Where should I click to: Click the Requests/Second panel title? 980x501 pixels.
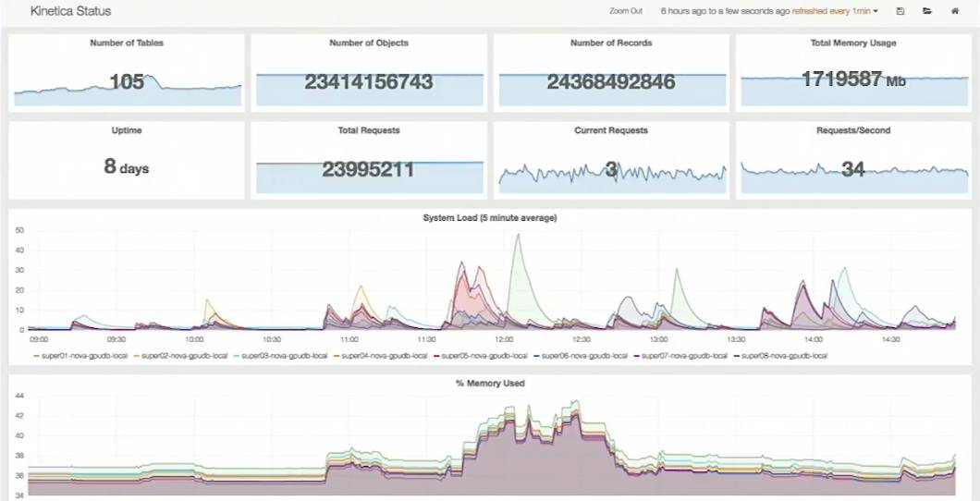[852, 130]
